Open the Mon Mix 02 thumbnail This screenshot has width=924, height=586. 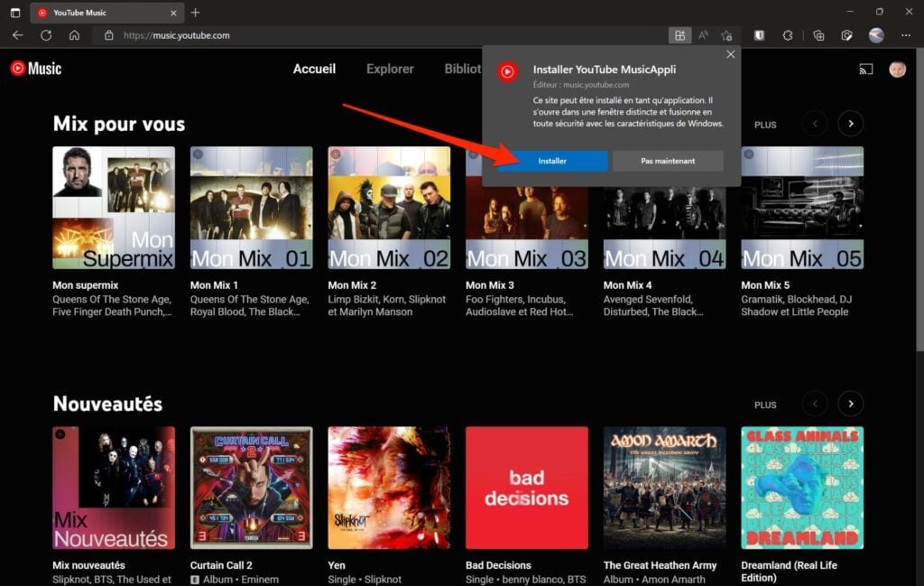389,208
